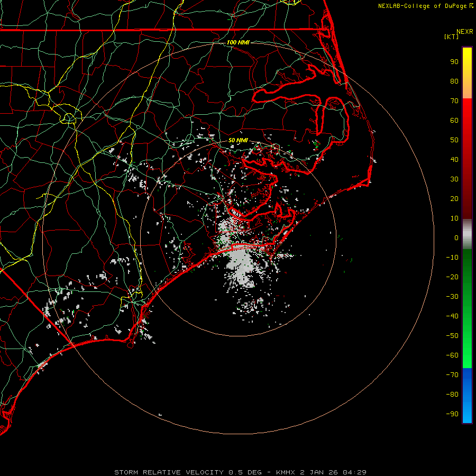The image size is (476, 476).
Task: Click the -10 knot value on the color scale
Action: 452,258
